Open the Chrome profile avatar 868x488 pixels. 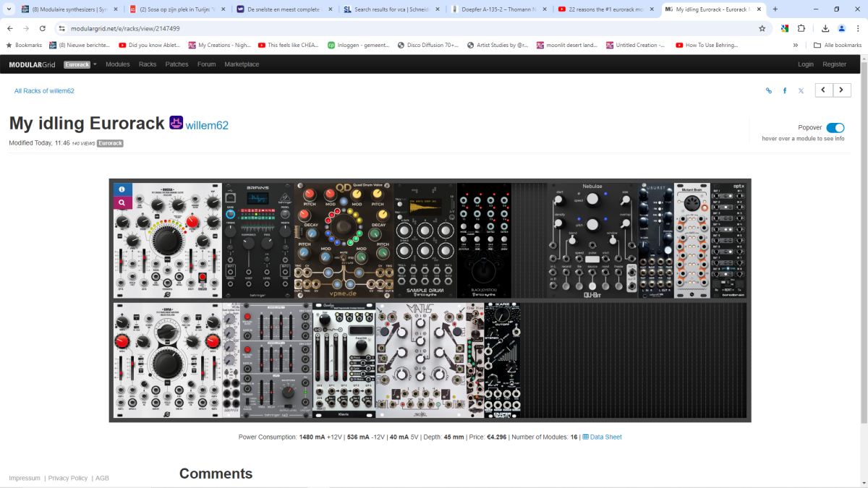click(x=841, y=28)
